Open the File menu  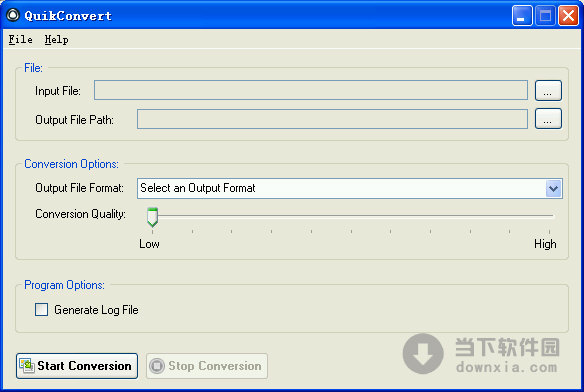20,39
